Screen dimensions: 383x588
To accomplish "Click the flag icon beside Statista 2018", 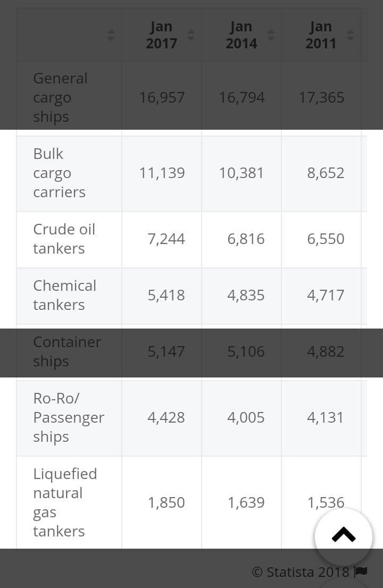I will click(x=361, y=572).
